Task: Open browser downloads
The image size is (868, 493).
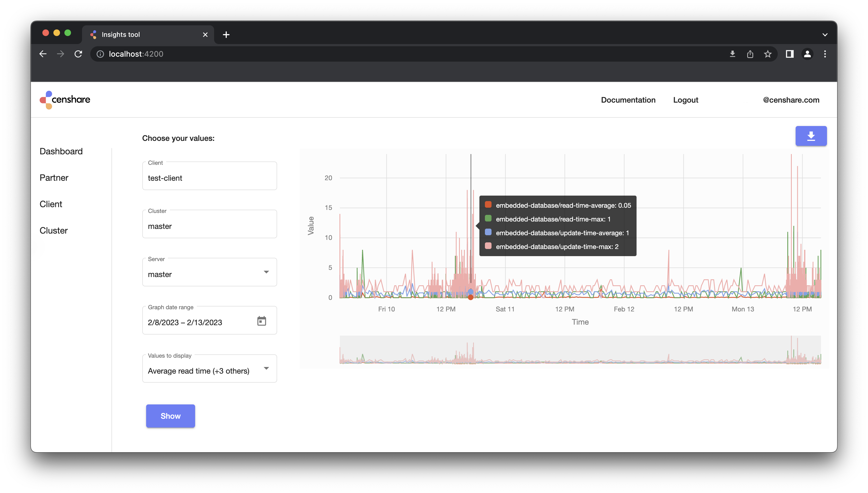Action: point(732,54)
